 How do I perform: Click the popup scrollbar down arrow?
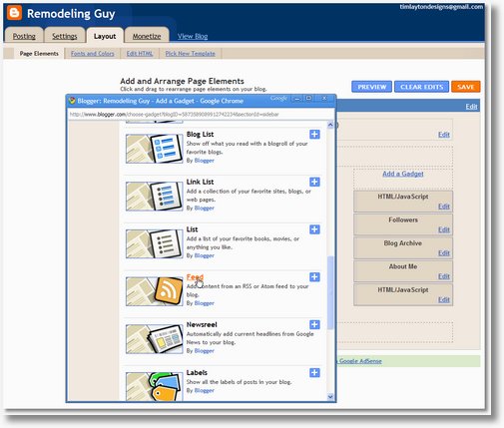[330, 396]
